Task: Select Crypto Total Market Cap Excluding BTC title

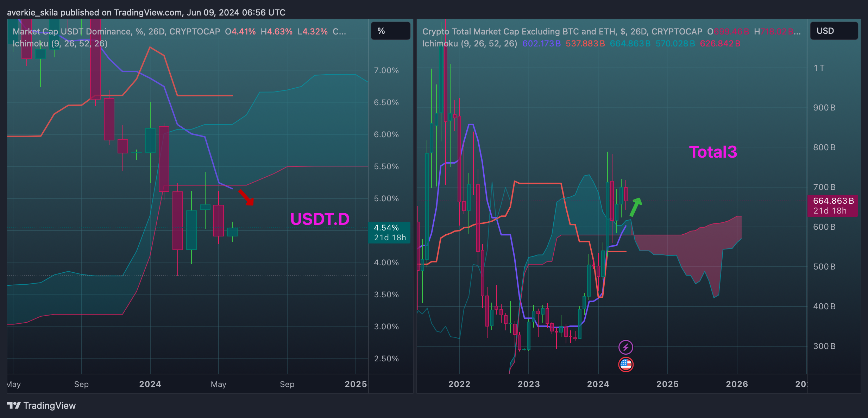Action: 562,32
